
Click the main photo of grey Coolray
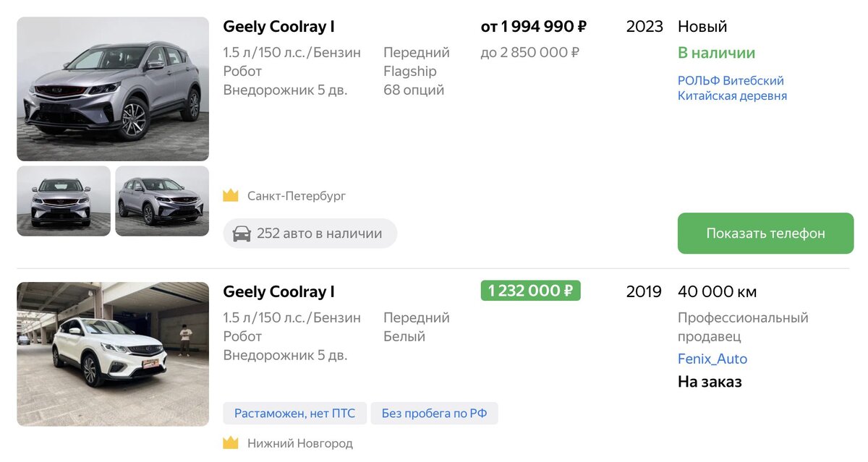click(x=113, y=89)
